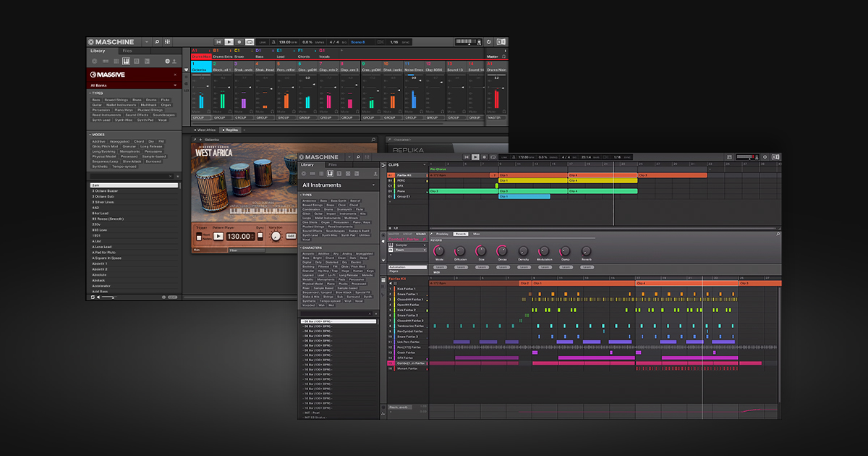Viewport: 868px width, 456px height.
Task: Mute the channel 2 mixer strip
Action: [216, 111]
